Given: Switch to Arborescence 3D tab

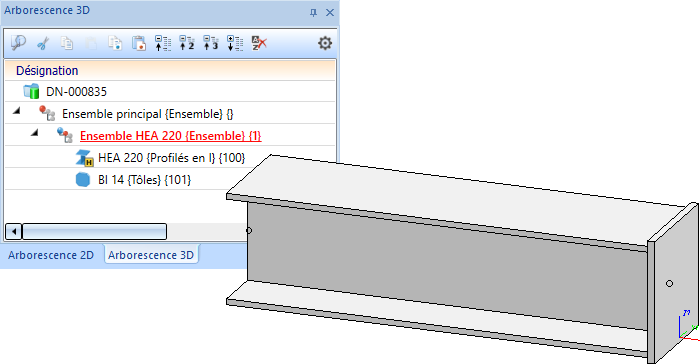Looking at the screenshot, I should point(151,255).
